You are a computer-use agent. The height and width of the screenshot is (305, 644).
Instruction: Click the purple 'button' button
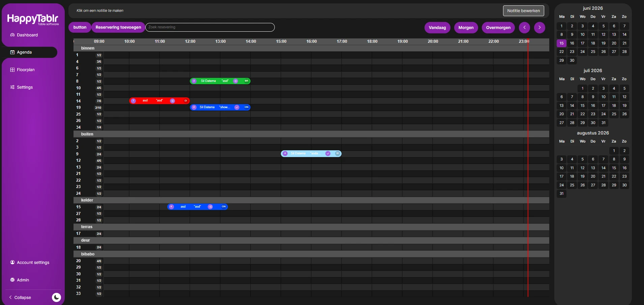tap(80, 27)
